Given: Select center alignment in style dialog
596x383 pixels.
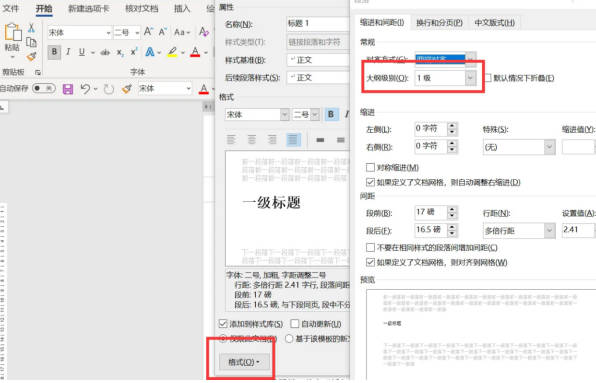Looking at the screenshot, I should click(x=252, y=140).
